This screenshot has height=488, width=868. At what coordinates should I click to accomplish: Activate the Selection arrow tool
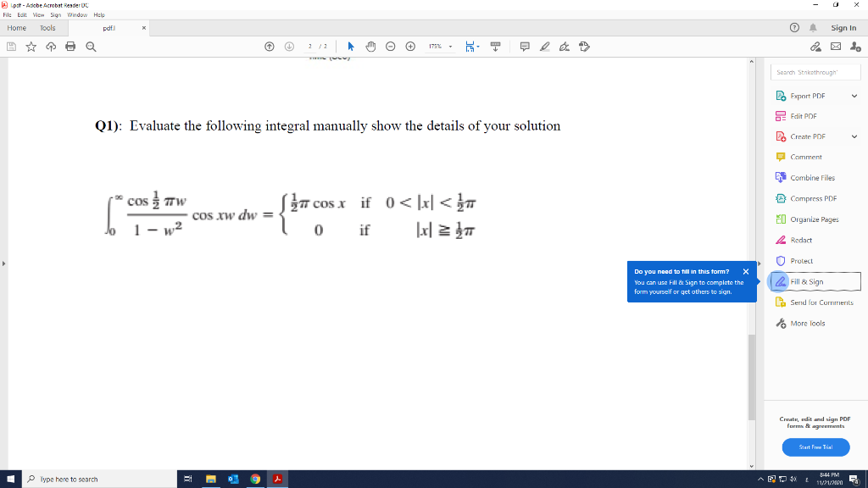click(349, 47)
